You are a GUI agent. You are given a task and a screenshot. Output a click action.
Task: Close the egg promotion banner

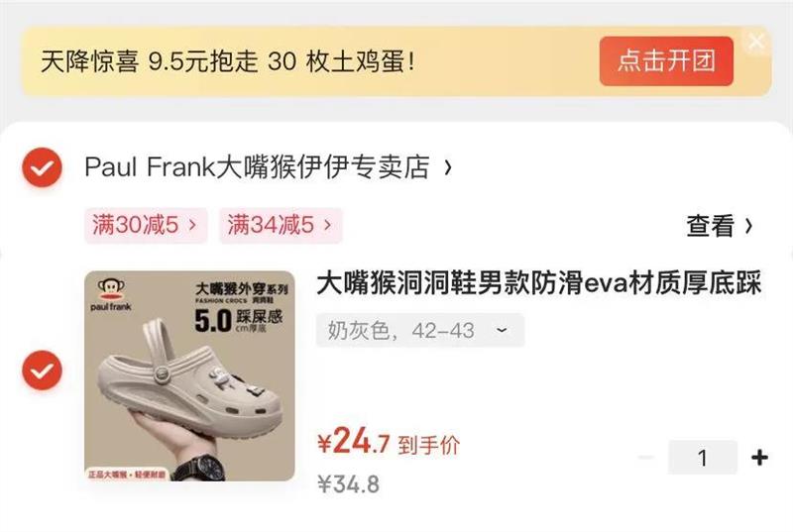[756, 41]
